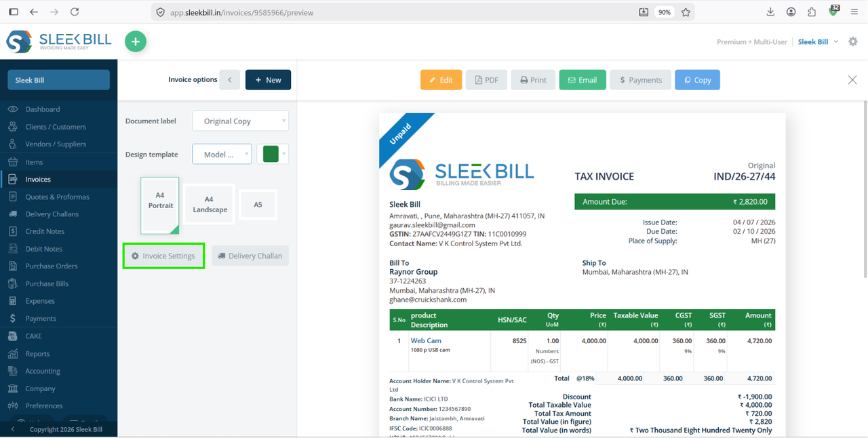The height and width of the screenshot is (438, 868).
Task: Open Reports from the sidebar
Action: [37, 353]
